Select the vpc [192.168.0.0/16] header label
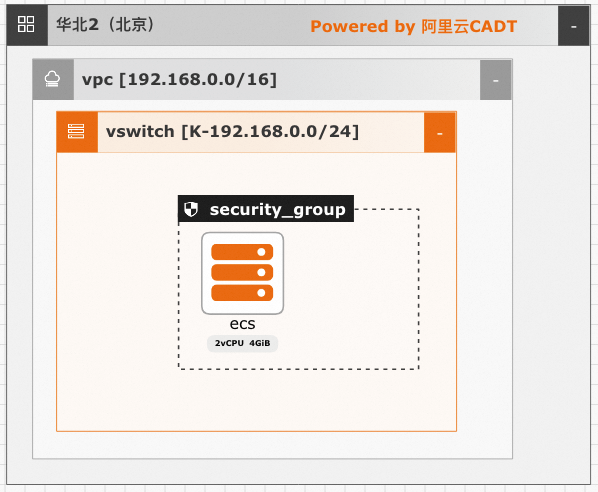Image resolution: width=598 pixels, height=492 pixels. pyautogui.click(x=179, y=80)
